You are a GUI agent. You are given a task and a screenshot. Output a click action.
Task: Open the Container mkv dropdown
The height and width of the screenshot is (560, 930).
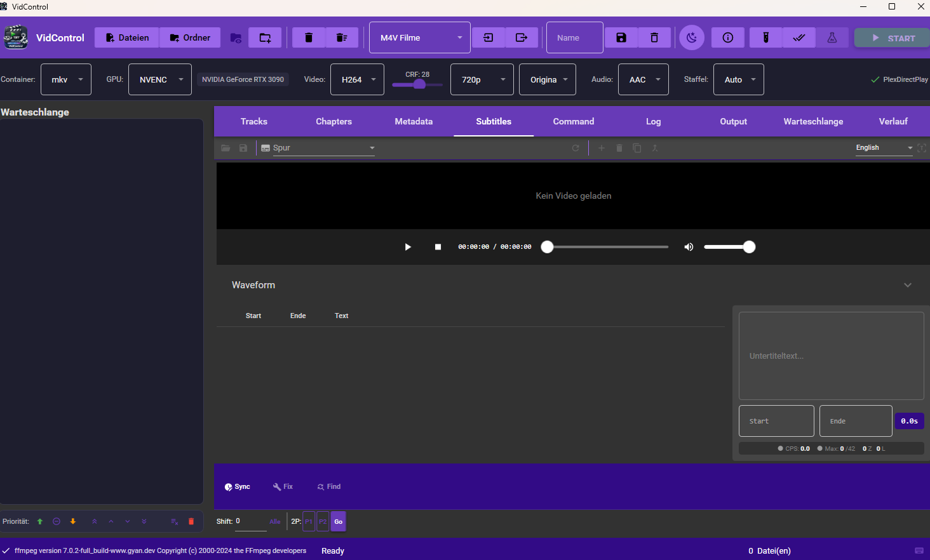click(66, 79)
